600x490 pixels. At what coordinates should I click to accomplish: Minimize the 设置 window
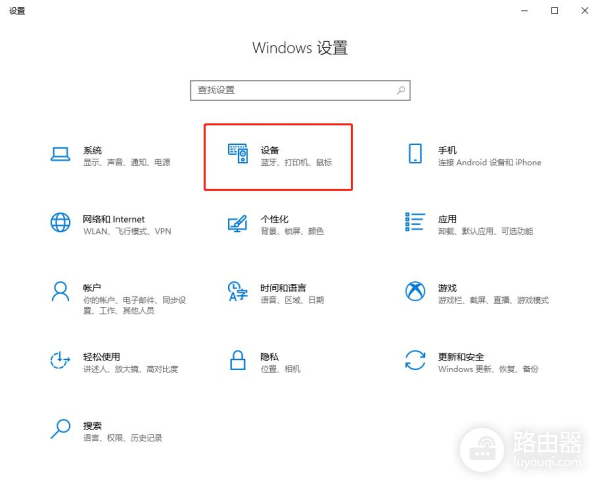click(x=525, y=11)
